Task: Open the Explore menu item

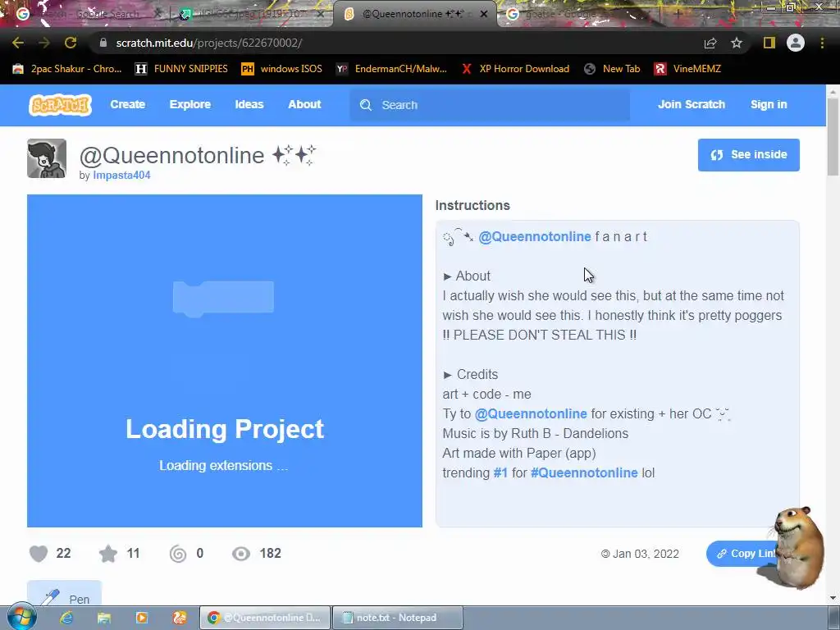Action: click(x=190, y=104)
